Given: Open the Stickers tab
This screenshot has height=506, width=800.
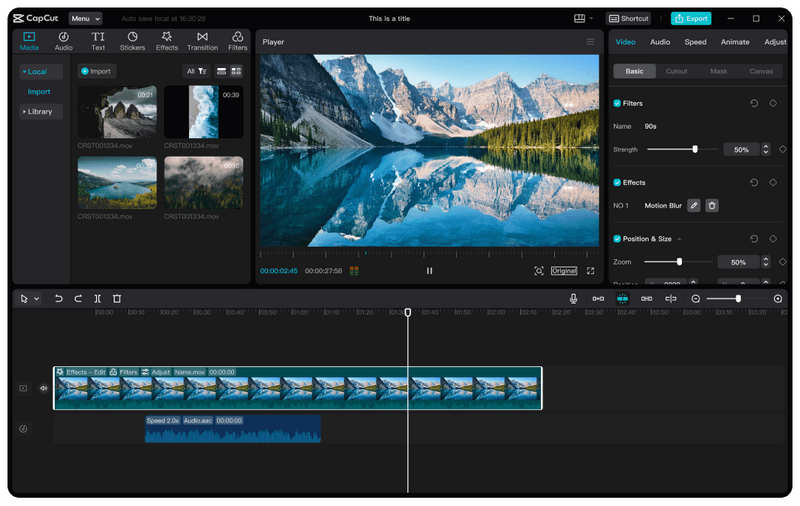Looking at the screenshot, I should click(x=132, y=41).
